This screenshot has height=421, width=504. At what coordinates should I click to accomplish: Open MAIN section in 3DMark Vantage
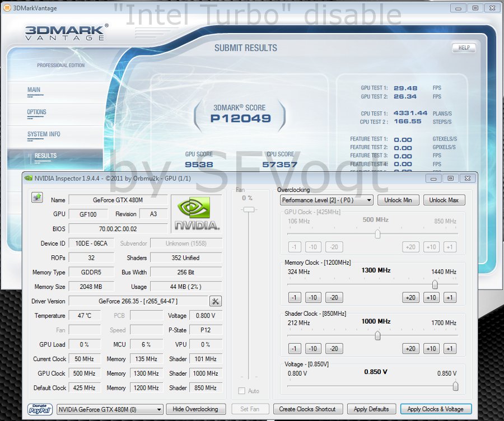pos(34,90)
